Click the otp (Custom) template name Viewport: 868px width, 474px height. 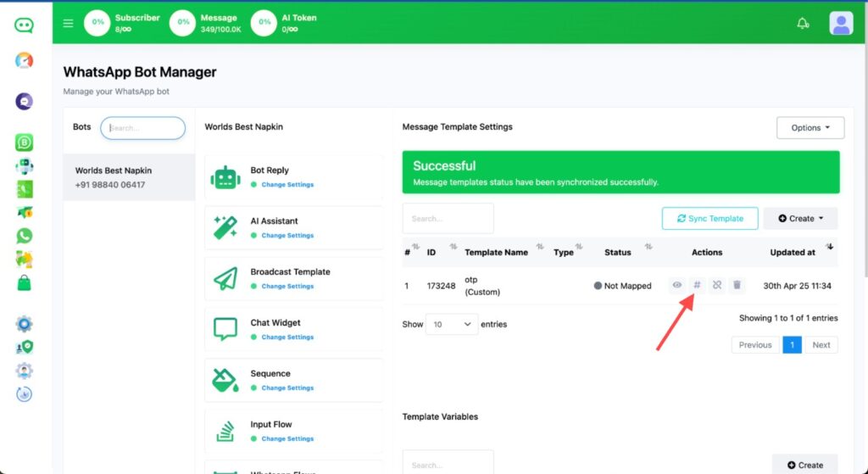coord(482,286)
